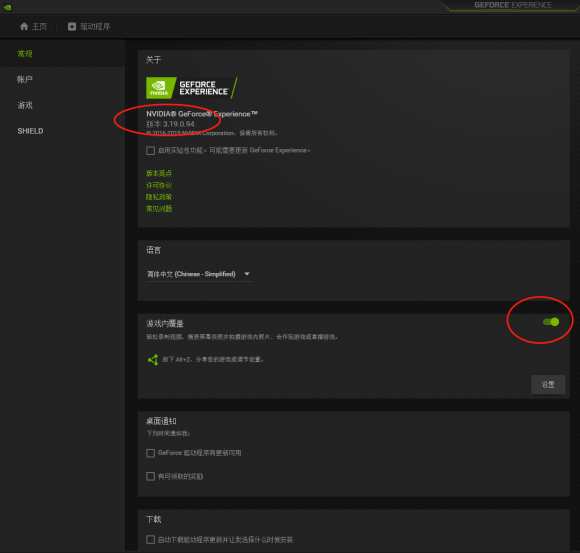Click the GeForce Experience logo in 关于

(x=192, y=88)
